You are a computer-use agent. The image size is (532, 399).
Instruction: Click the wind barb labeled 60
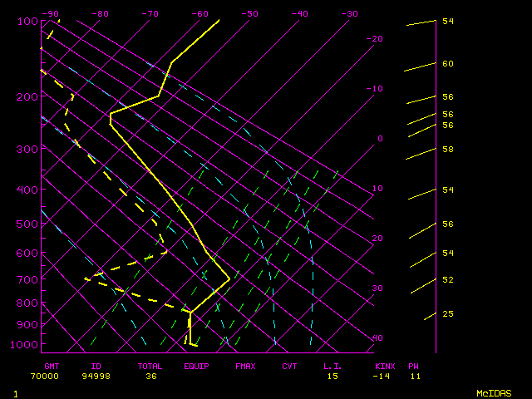[x=421, y=67]
